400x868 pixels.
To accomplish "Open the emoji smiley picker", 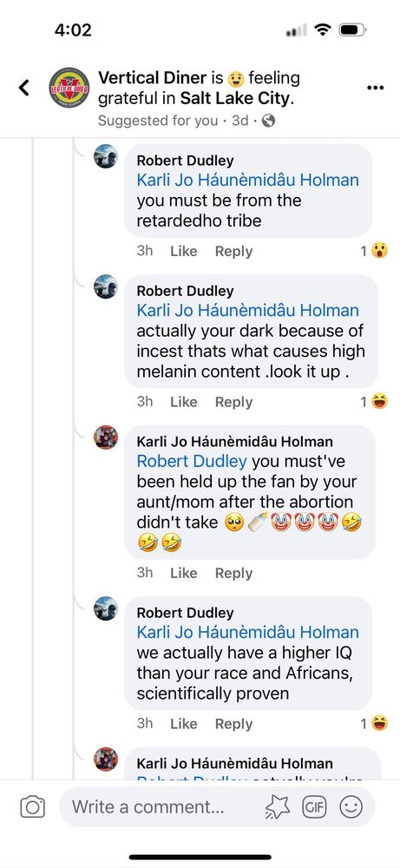I will pyautogui.click(x=351, y=807).
